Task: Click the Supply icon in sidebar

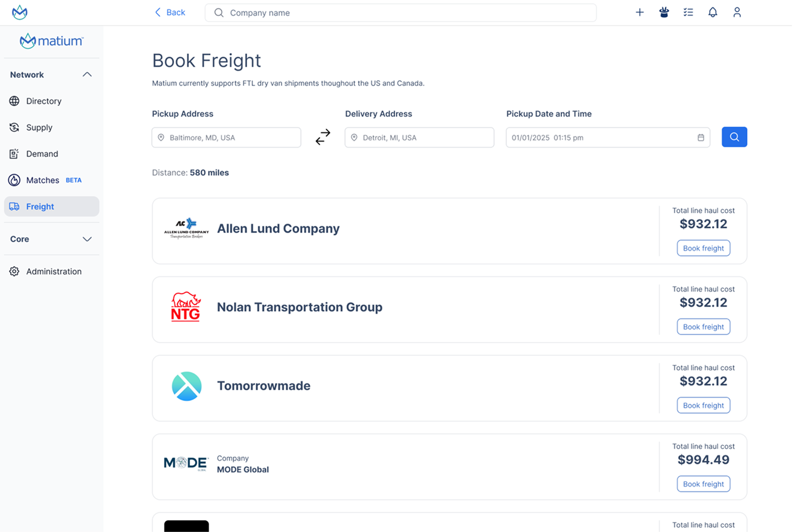Action: [x=14, y=127]
